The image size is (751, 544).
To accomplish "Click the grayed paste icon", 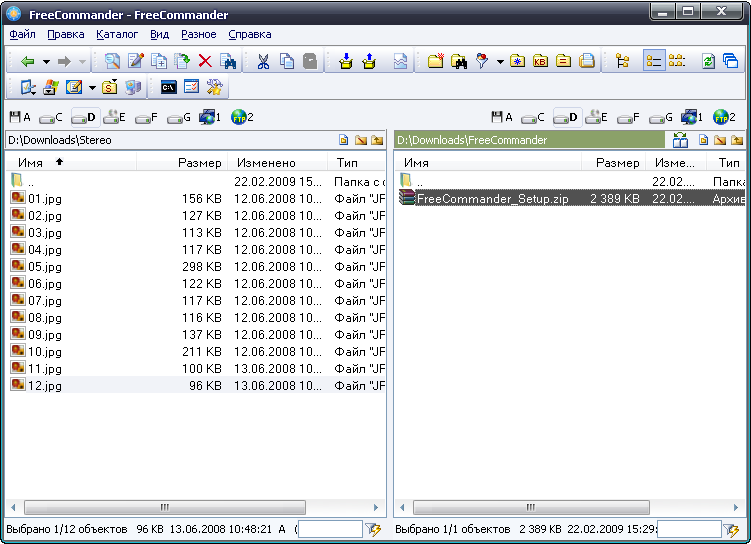I will click(310, 61).
